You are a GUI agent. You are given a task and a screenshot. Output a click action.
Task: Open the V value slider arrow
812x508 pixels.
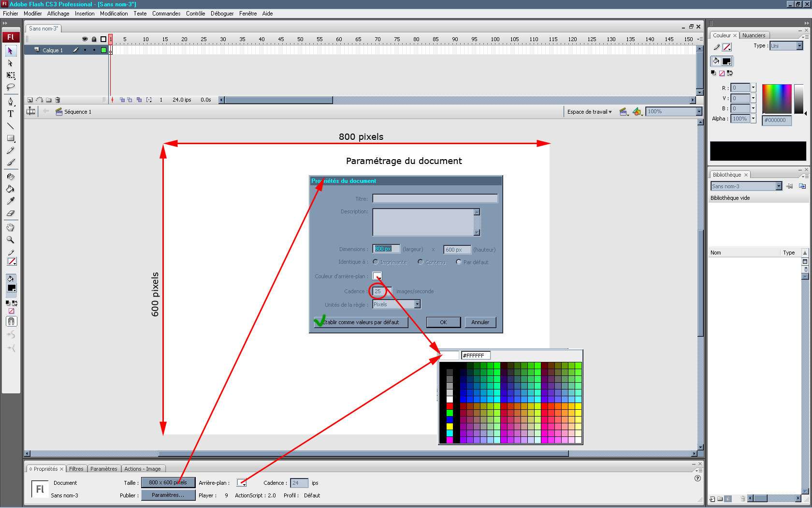pos(753,98)
